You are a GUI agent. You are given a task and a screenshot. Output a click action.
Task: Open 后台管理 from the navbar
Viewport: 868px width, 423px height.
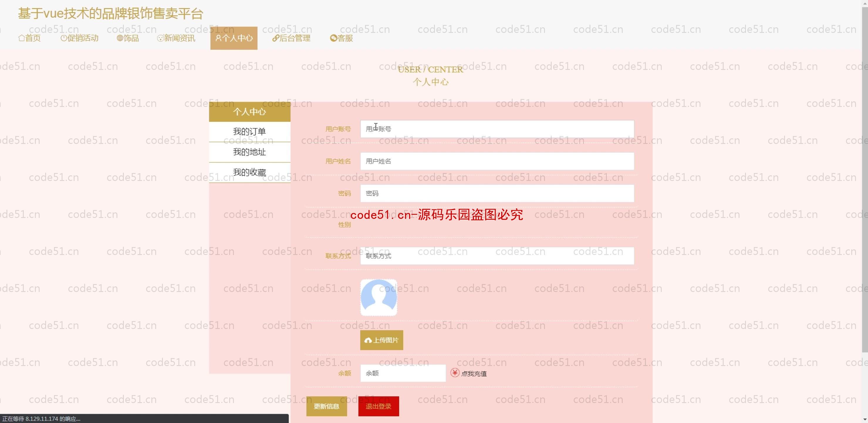291,38
